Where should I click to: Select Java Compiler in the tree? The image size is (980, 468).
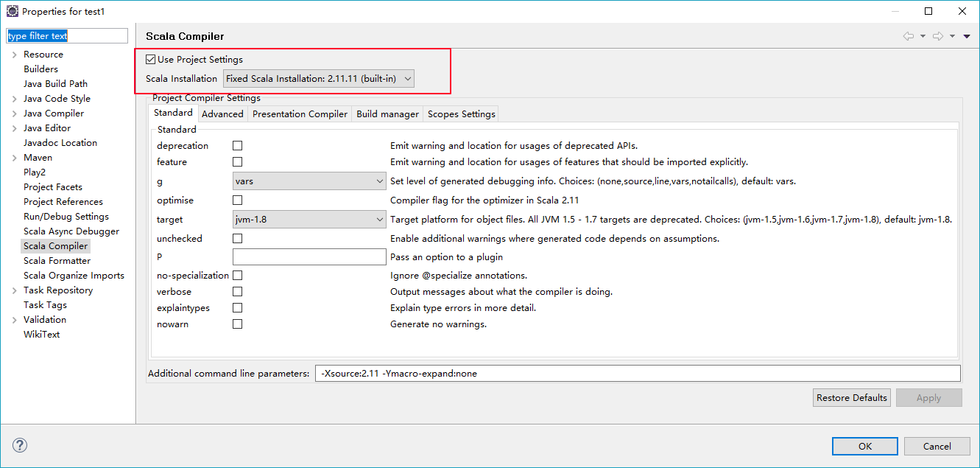click(54, 113)
